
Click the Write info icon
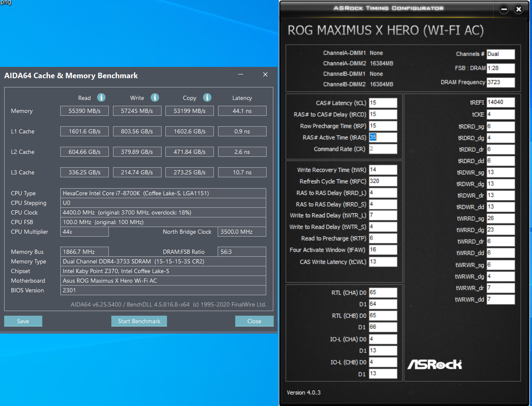[x=155, y=97]
